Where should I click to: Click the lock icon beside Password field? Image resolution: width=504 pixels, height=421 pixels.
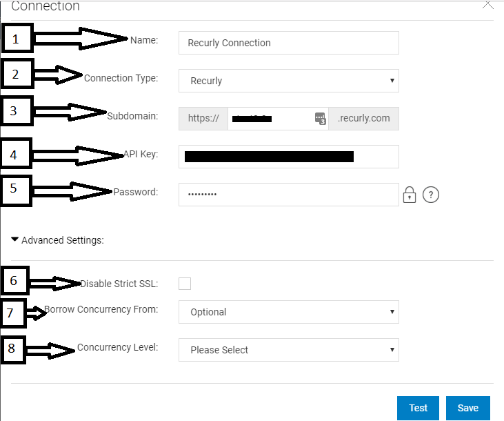coord(409,195)
